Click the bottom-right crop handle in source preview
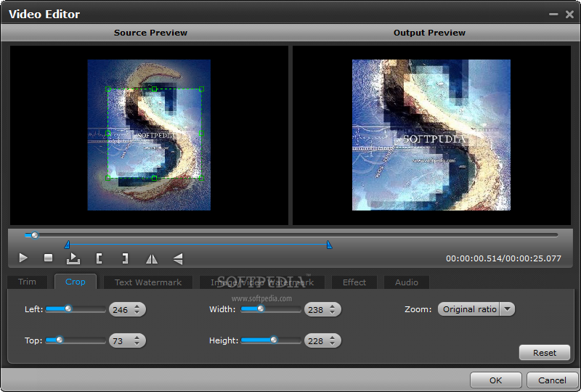 click(202, 179)
